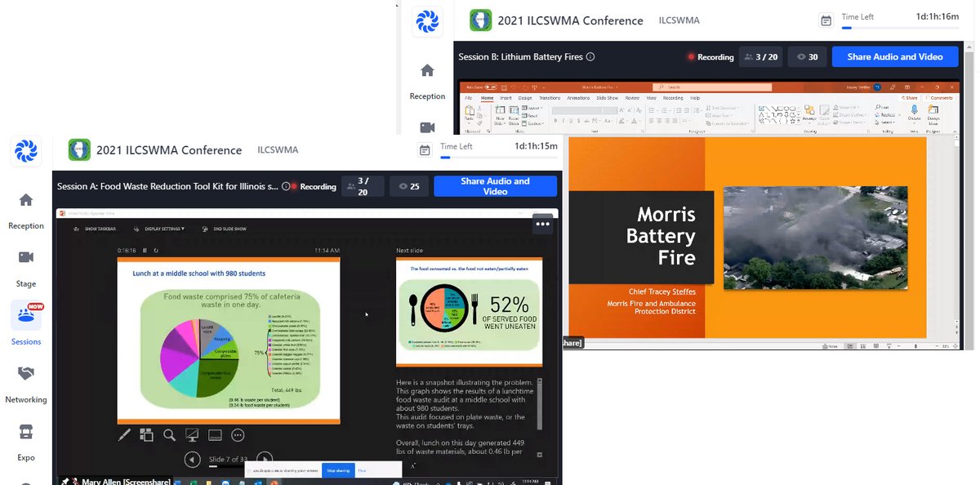Switch to Animations tab in PowerPoint
Screen dimensions: 980x485
click(578, 97)
